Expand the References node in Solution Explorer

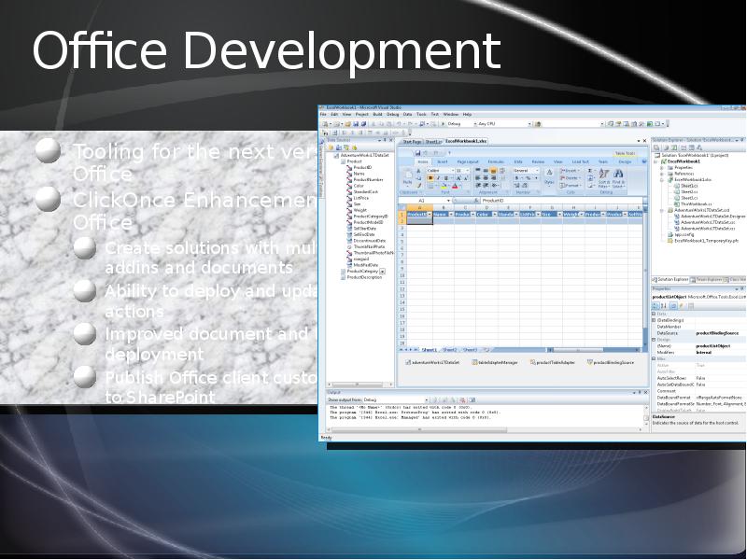663,173
